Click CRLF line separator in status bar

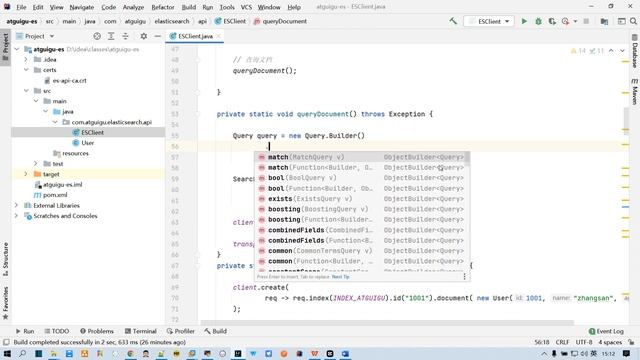pos(562,342)
